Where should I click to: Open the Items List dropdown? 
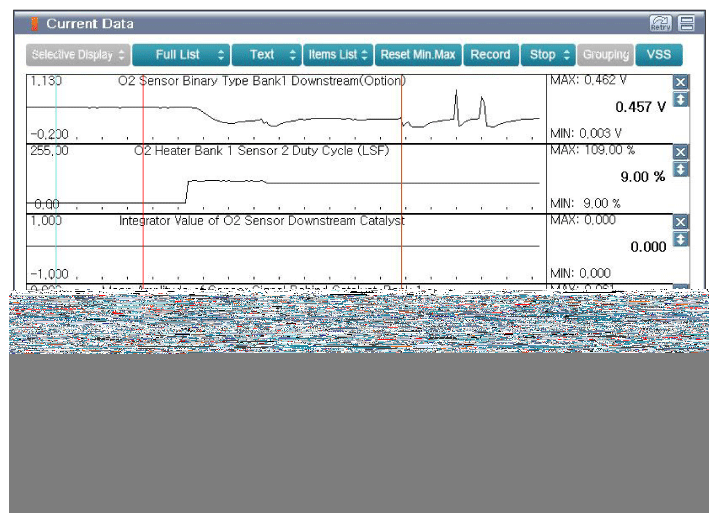pos(338,55)
